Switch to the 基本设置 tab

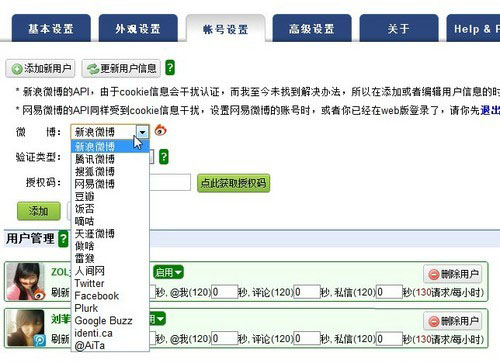51,28
